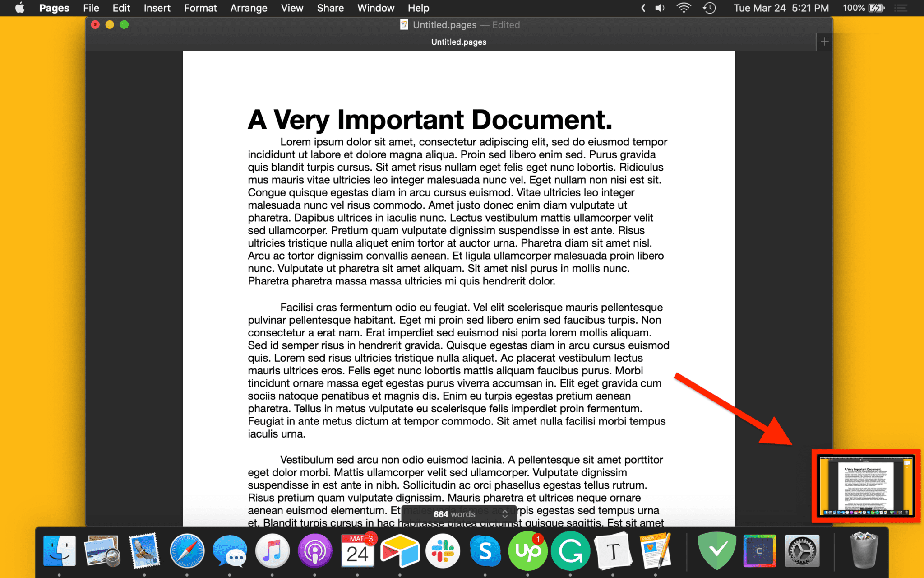Image resolution: width=924 pixels, height=578 pixels.
Task: Open the Time Machine menu bar icon
Action: pos(709,8)
